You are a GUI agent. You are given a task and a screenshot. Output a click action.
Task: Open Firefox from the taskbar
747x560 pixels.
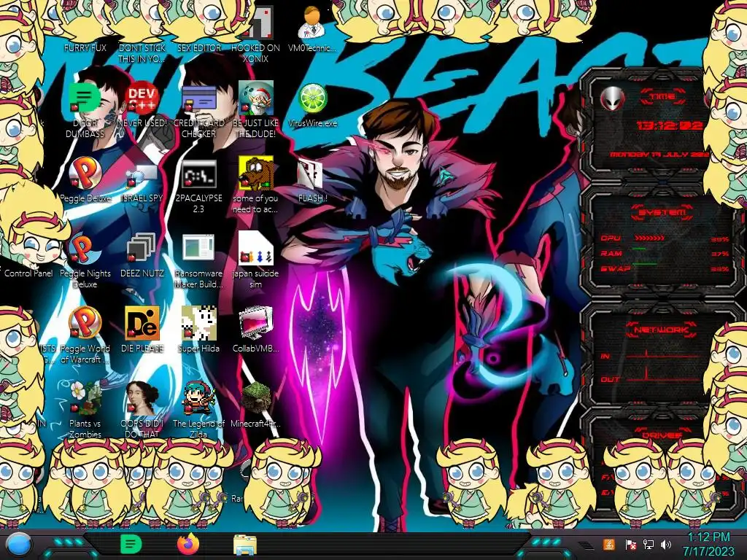[188, 544]
